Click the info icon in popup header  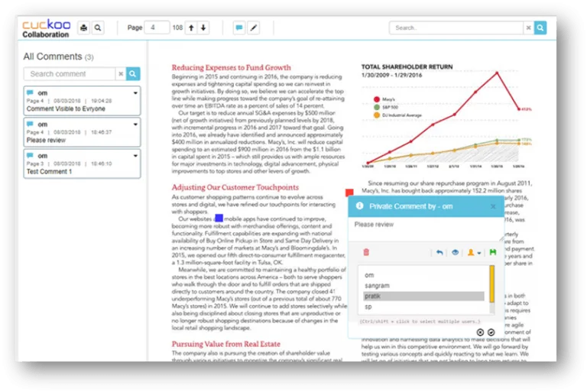pyautogui.click(x=359, y=206)
